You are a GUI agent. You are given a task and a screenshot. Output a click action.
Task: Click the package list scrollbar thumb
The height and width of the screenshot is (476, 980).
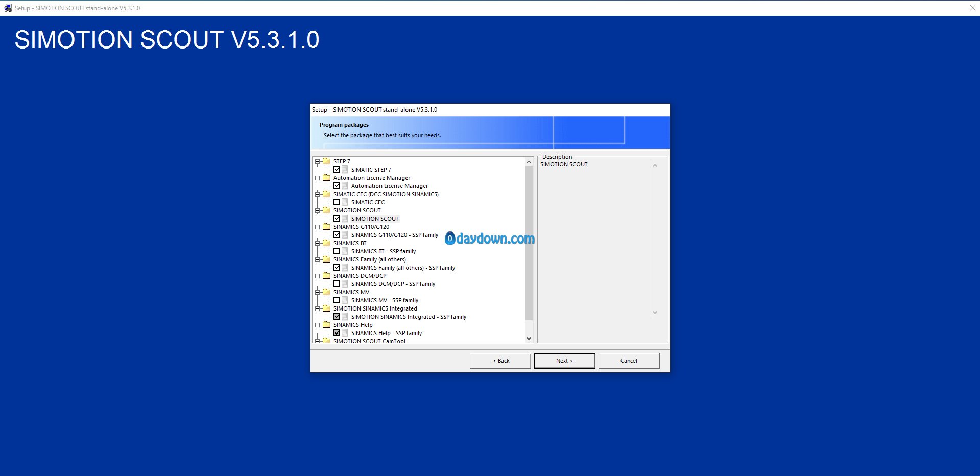(529, 243)
